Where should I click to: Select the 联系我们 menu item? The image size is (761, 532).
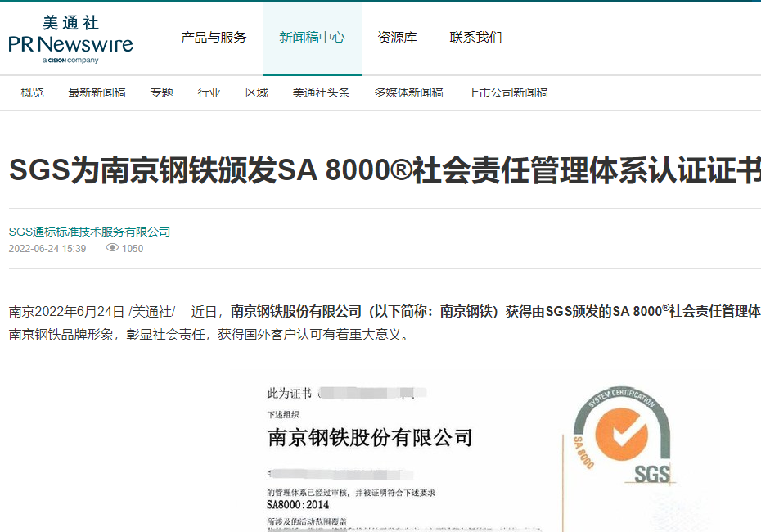click(475, 37)
